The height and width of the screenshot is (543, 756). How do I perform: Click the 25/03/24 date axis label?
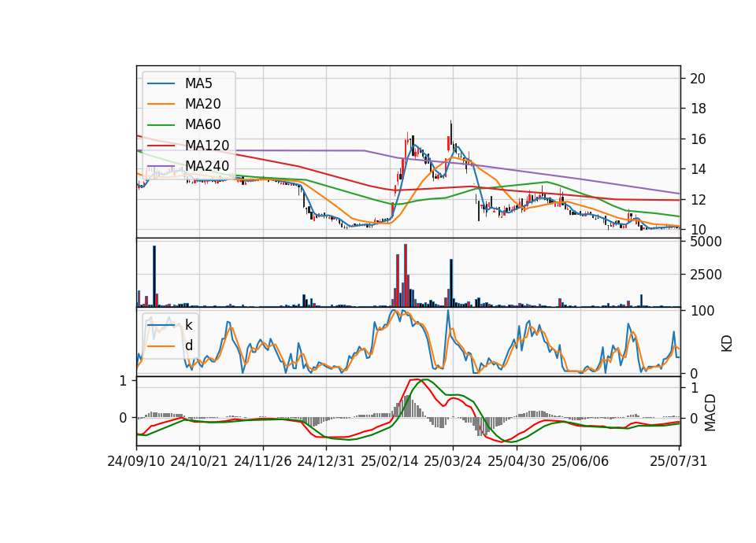(453, 461)
